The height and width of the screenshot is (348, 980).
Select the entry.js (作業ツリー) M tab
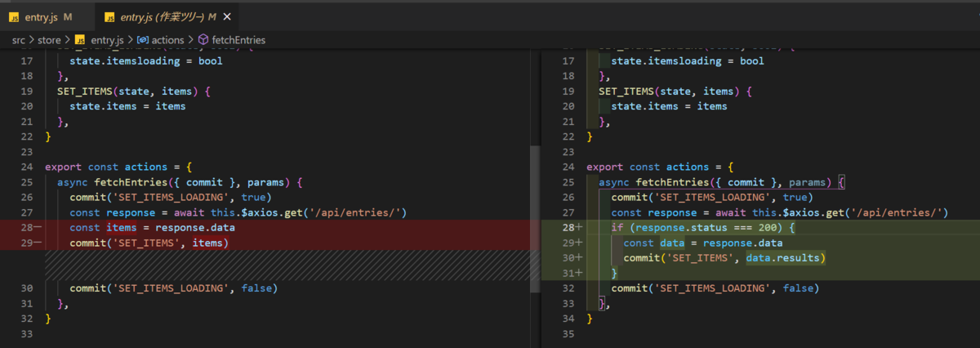tap(167, 16)
